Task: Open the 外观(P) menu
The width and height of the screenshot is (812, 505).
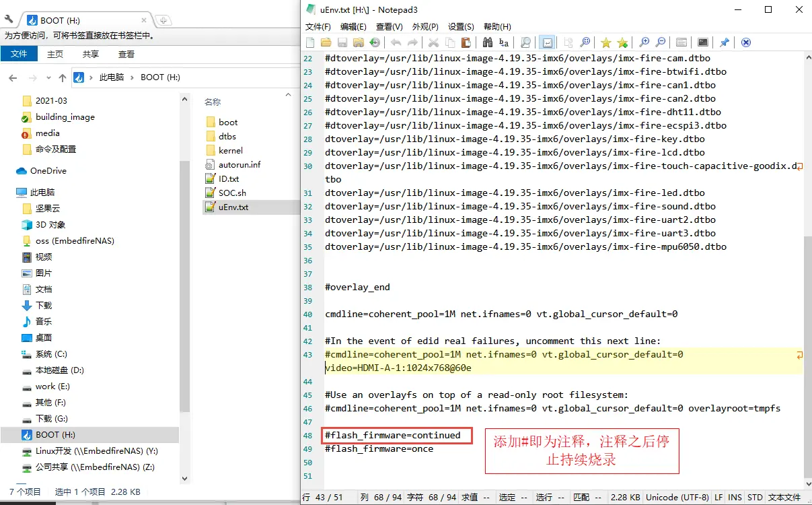Action: click(425, 27)
